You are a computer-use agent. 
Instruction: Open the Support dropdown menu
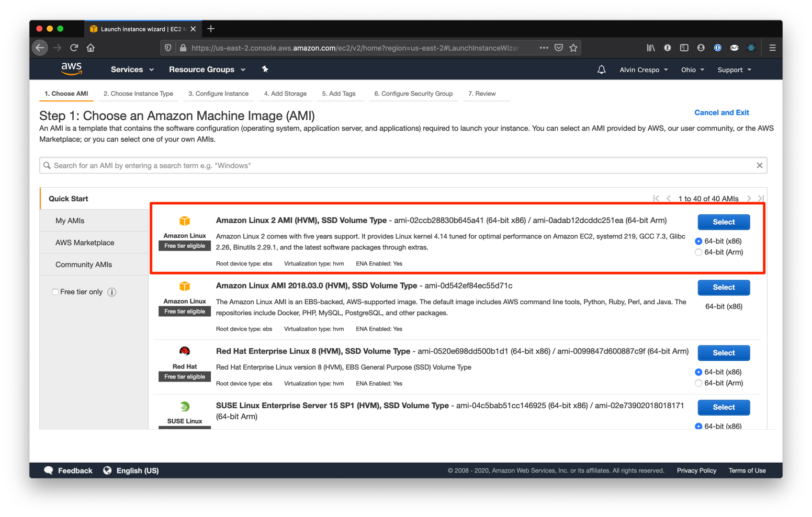734,69
